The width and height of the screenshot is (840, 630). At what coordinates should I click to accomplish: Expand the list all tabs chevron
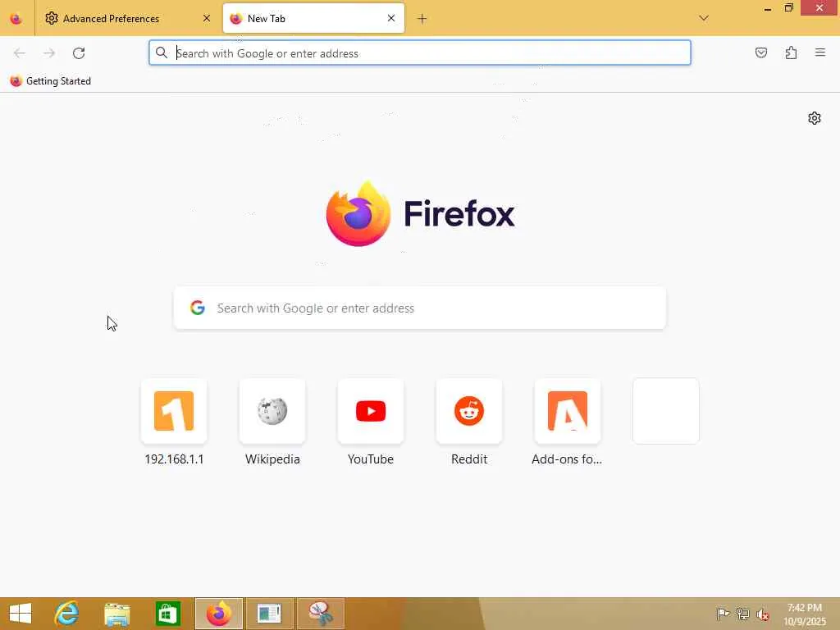pyautogui.click(x=704, y=18)
